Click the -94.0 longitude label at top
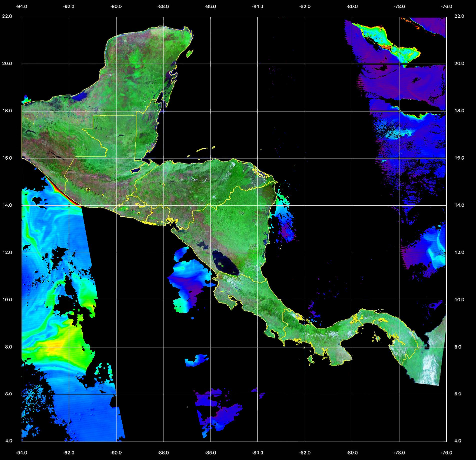 click(x=22, y=7)
